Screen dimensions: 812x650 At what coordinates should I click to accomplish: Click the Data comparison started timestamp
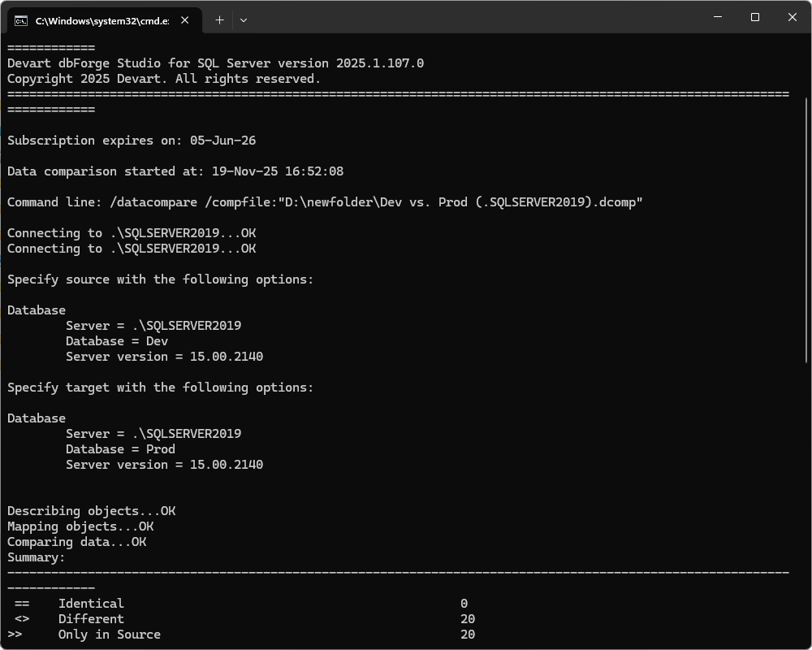click(277, 171)
